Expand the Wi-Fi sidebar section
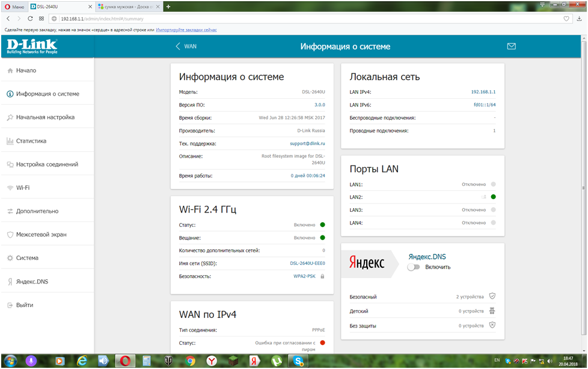The image size is (588, 369). tap(23, 188)
